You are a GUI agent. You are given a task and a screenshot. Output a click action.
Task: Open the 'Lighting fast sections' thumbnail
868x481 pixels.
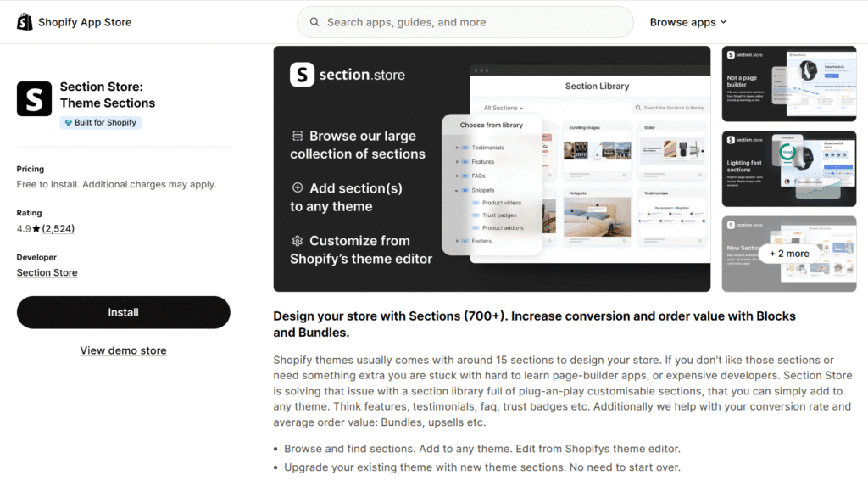pos(789,169)
